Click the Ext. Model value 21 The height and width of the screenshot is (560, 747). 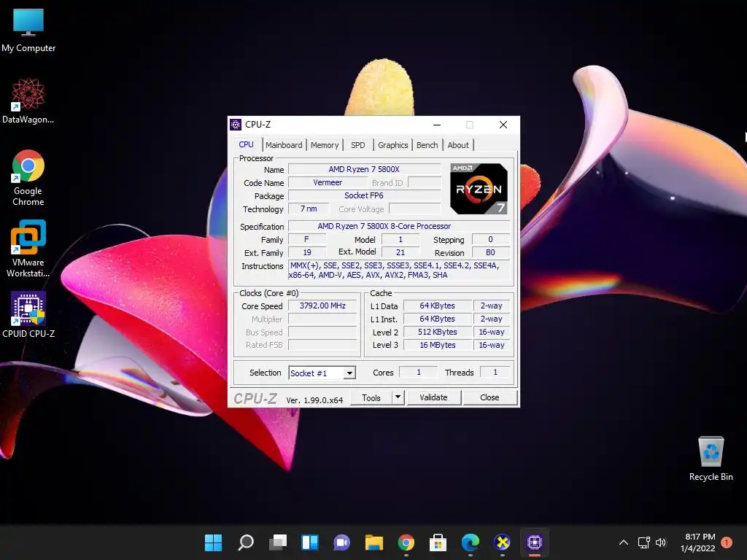pos(400,252)
